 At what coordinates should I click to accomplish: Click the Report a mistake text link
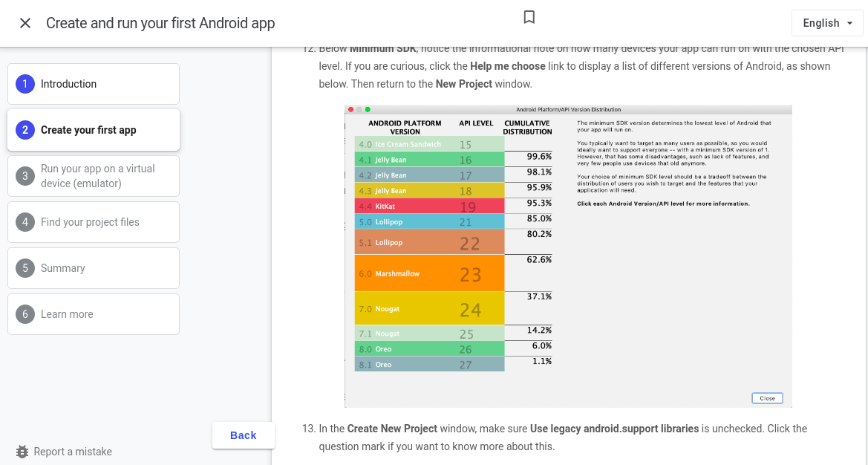[71, 452]
